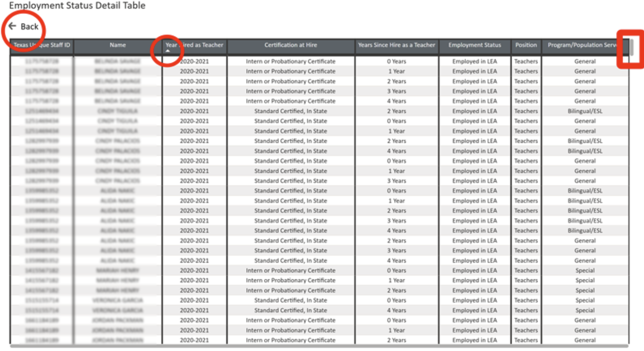
Task: Select "Bilingual/ESL" in the row with 3 Years
Action: tap(585, 221)
